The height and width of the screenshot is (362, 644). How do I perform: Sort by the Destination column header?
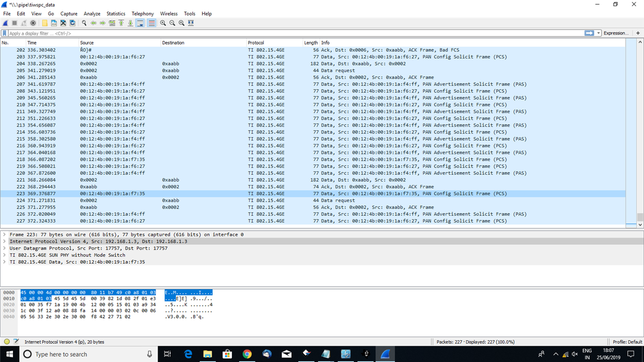click(x=203, y=42)
